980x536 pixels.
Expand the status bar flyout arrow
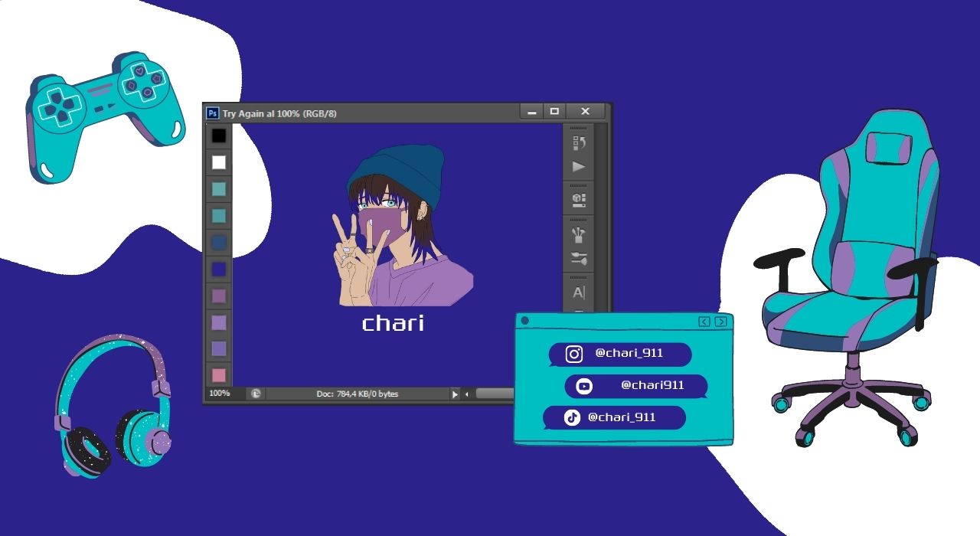[x=455, y=394]
